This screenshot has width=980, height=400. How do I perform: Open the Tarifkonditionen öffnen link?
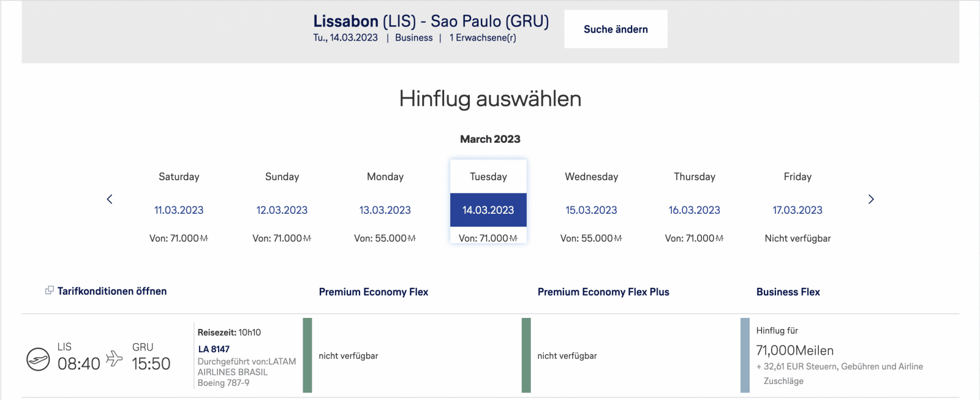(x=111, y=292)
